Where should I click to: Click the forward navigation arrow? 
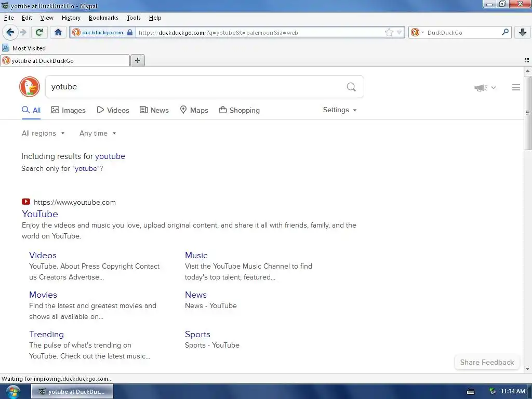23,32
